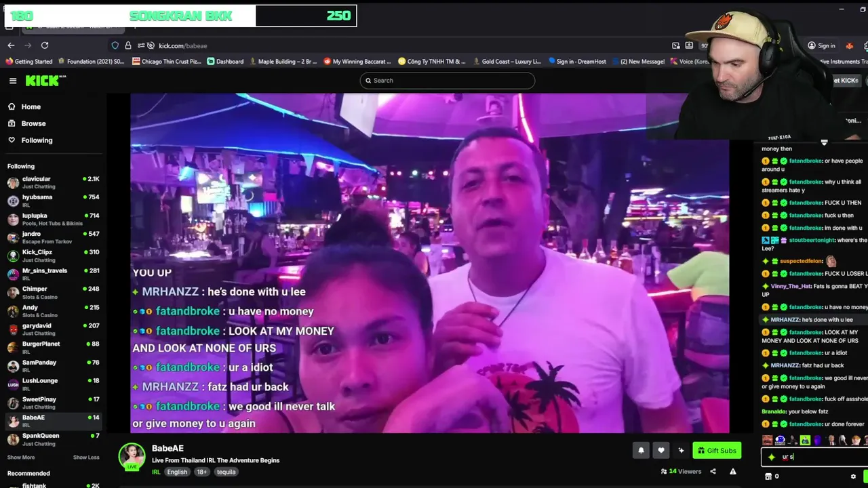
Task: Click the Browse sidebar icon
Action: (12, 123)
